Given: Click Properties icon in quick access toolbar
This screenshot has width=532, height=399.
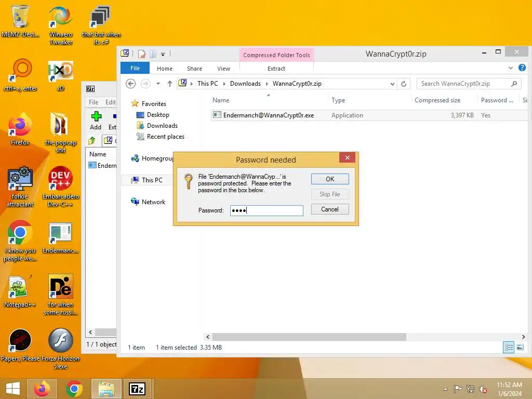Looking at the screenshot, I should pos(141,54).
